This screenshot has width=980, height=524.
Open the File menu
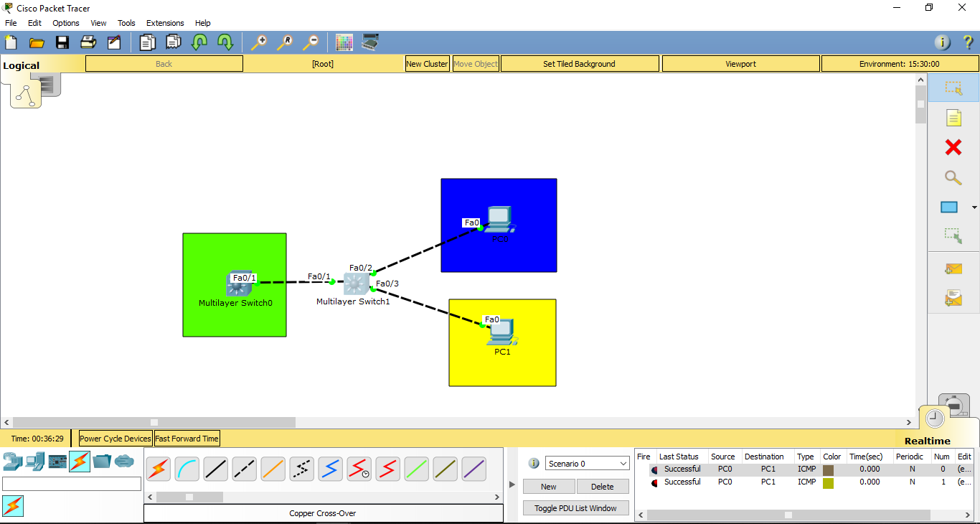point(11,23)
